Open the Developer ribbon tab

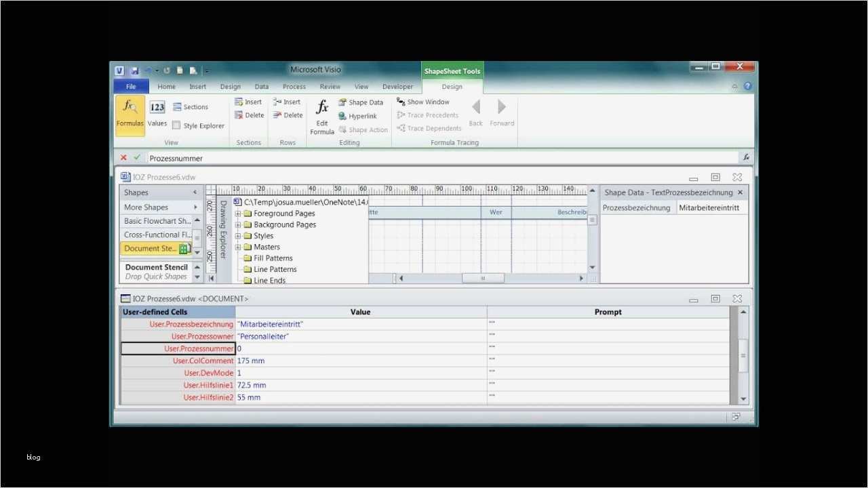(x=397, y=87)
